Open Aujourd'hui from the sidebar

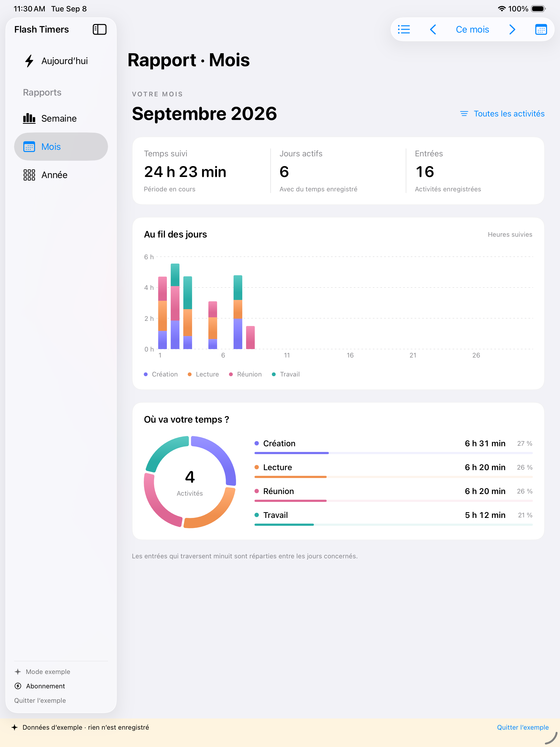(x=61, y=61)
